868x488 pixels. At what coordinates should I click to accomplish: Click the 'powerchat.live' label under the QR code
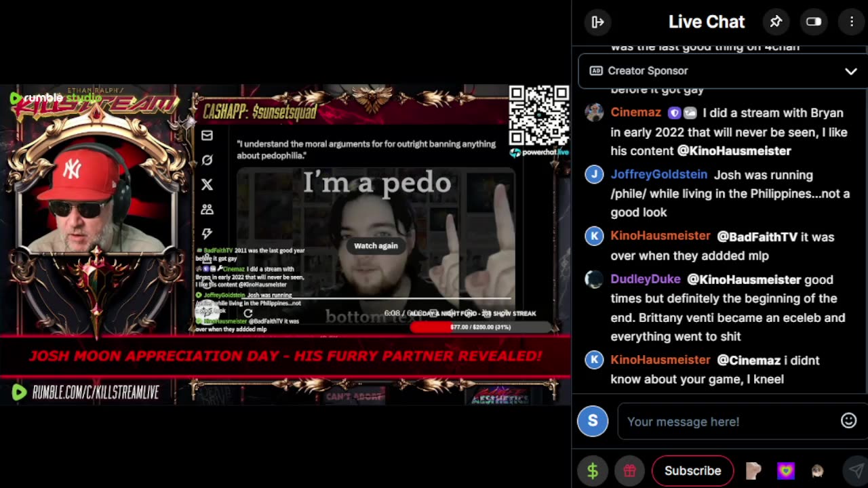(x=540, y=152)
